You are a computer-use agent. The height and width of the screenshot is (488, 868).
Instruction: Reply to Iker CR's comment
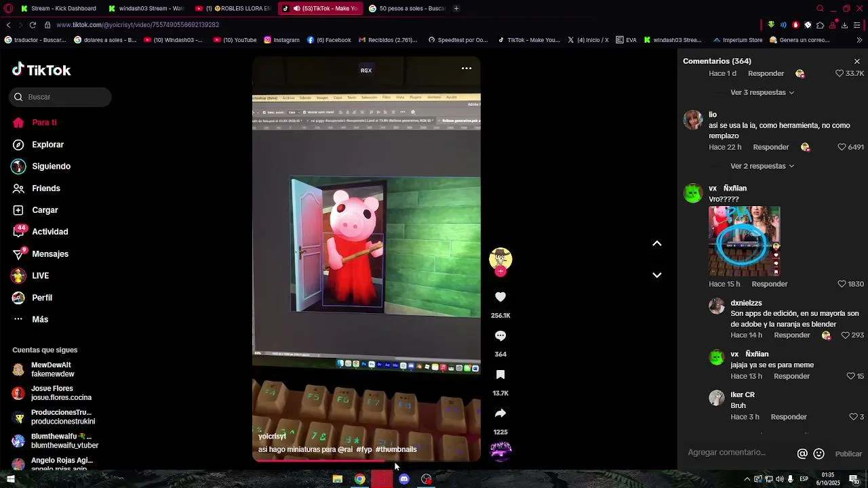(x=789, y=417)
